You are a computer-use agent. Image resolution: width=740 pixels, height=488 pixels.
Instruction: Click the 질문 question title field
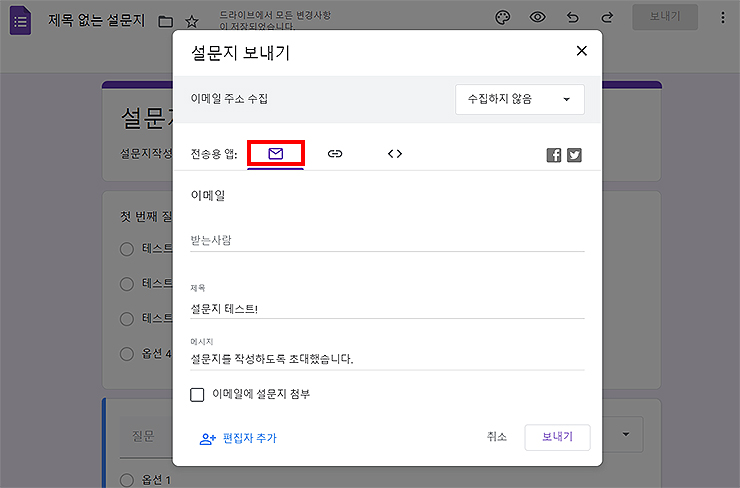(146, 437)
